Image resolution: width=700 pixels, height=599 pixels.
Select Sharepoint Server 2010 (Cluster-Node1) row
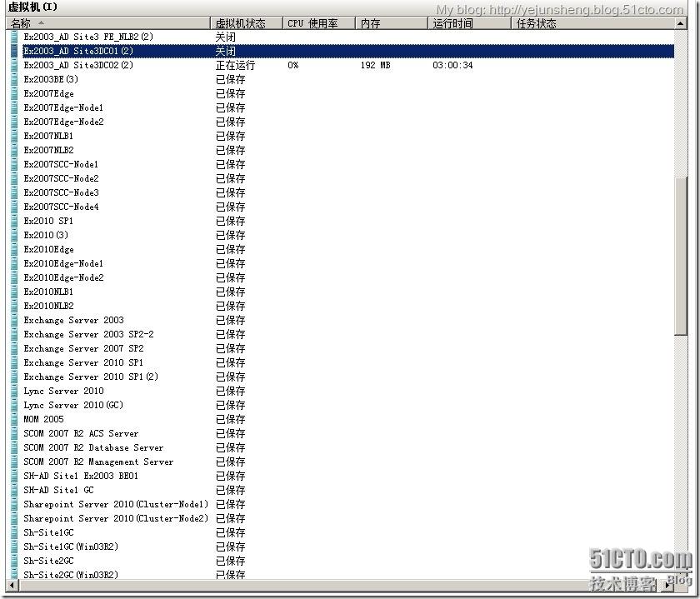point(116,504)
